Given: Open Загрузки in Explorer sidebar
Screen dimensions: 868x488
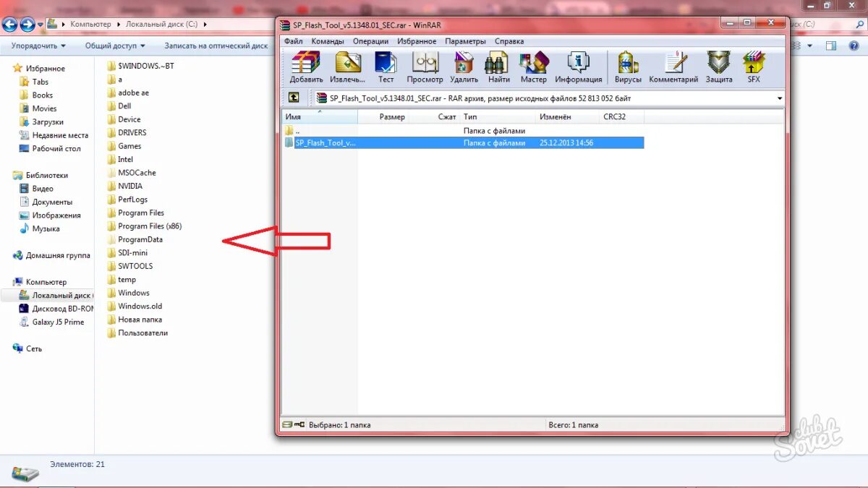Looking at the screenshot, I should (x=41, y=121).
